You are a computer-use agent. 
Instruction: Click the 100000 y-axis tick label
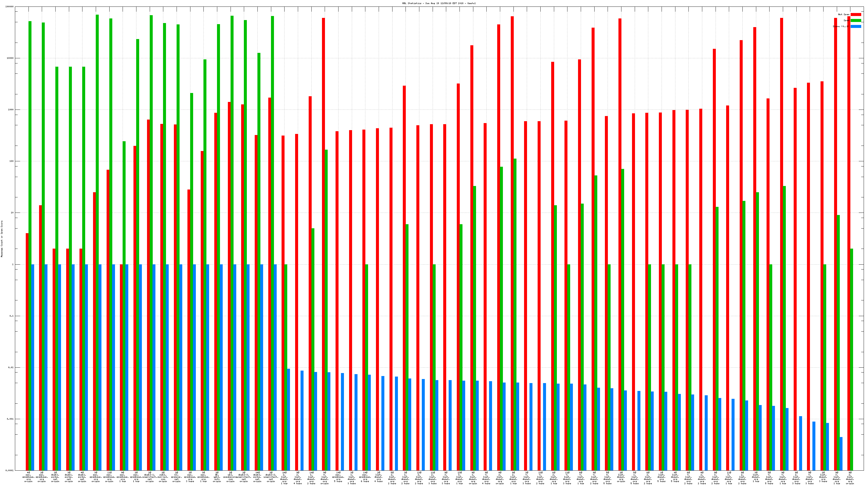click(x=10, y=7)
